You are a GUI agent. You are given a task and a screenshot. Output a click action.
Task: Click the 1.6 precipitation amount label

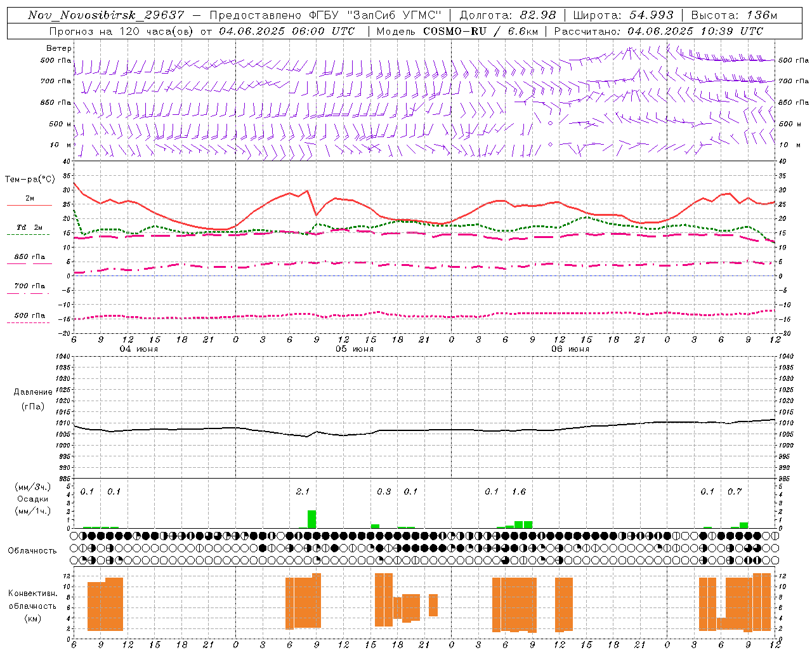(x=519, y=491)
